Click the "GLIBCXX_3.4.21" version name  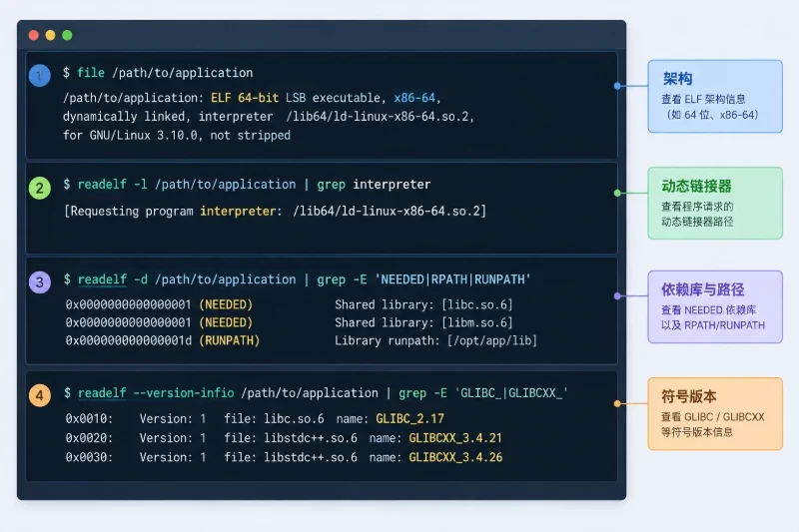(455, 438)
